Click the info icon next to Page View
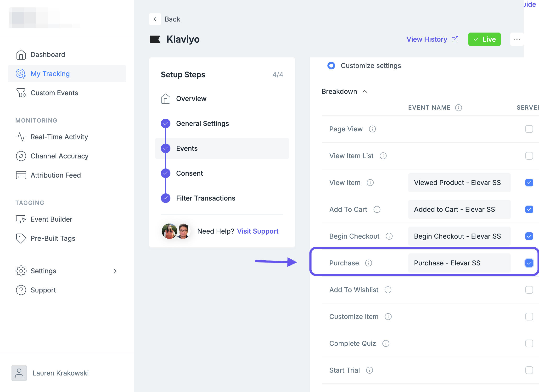Viewport: 539px width, 392px height. point(372,129)
